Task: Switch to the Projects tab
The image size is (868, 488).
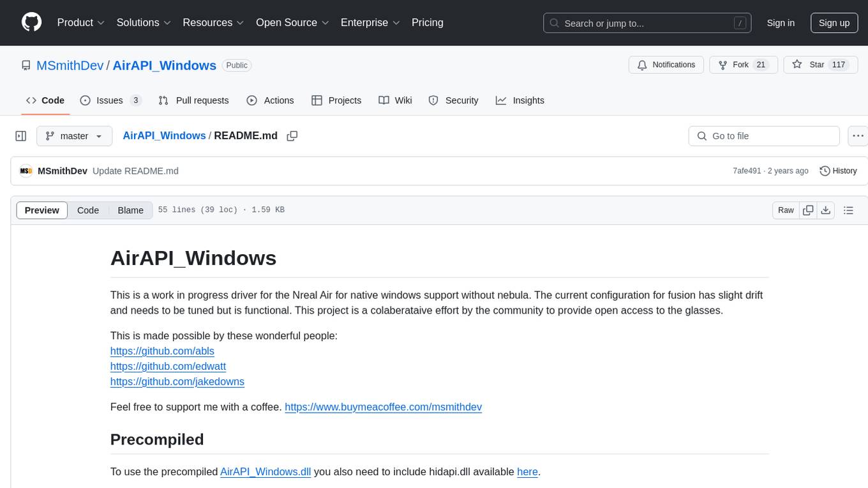Action: tap(336, 100)
